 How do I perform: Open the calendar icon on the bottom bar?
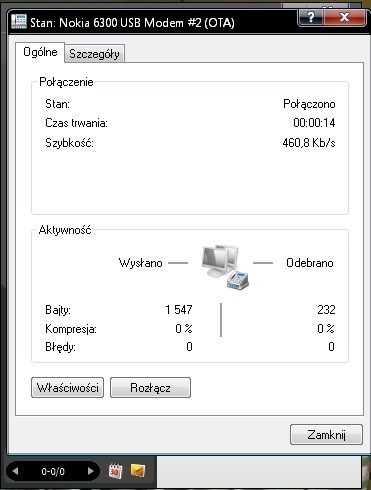[115, 471]
